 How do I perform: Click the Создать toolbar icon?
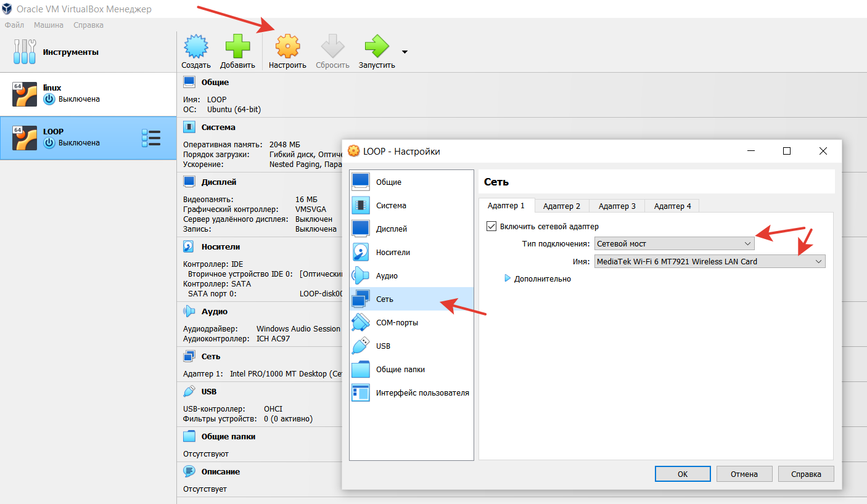point(196,46)
